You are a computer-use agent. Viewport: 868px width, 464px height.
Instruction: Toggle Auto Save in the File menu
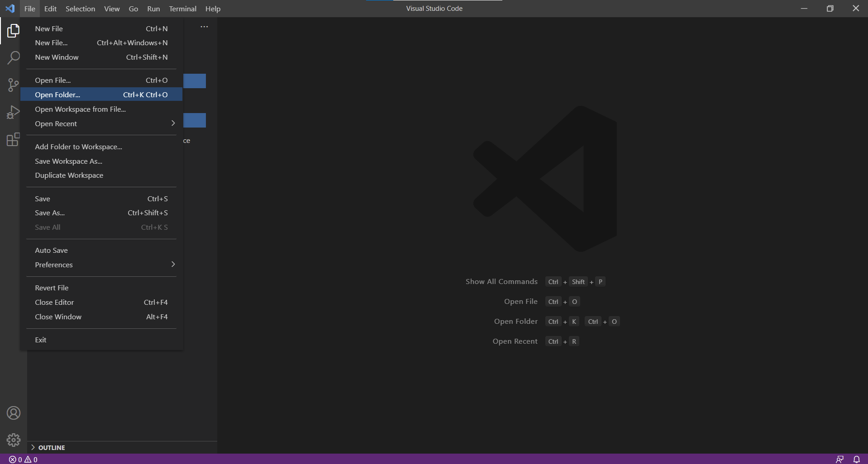(x=101, y=250)
